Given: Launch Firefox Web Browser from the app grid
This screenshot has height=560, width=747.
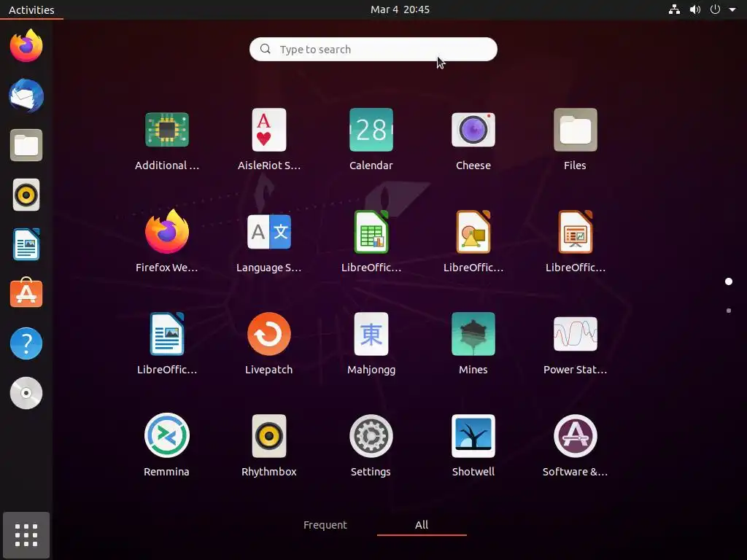Looking at the screenshot, I should click(167, 232).
